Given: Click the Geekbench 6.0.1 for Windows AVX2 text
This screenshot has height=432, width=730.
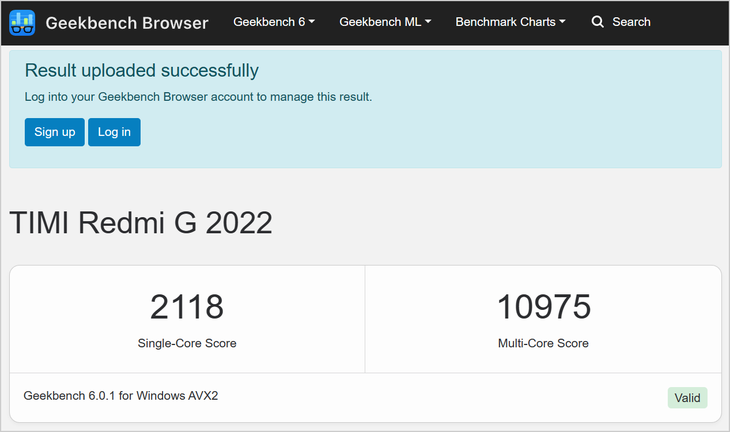Looking at the screenshot, I should (121, 396).
